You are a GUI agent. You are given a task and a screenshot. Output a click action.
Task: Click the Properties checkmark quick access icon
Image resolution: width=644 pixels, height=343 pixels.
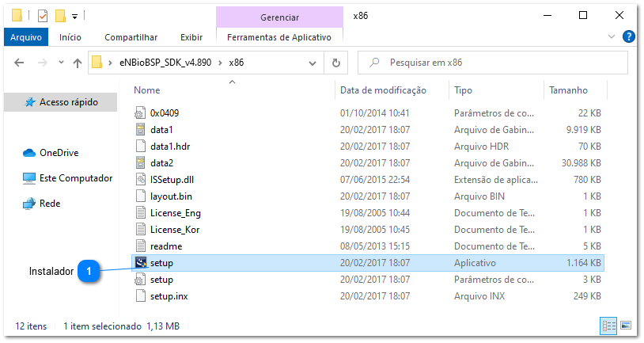click(x=42, y=16)
